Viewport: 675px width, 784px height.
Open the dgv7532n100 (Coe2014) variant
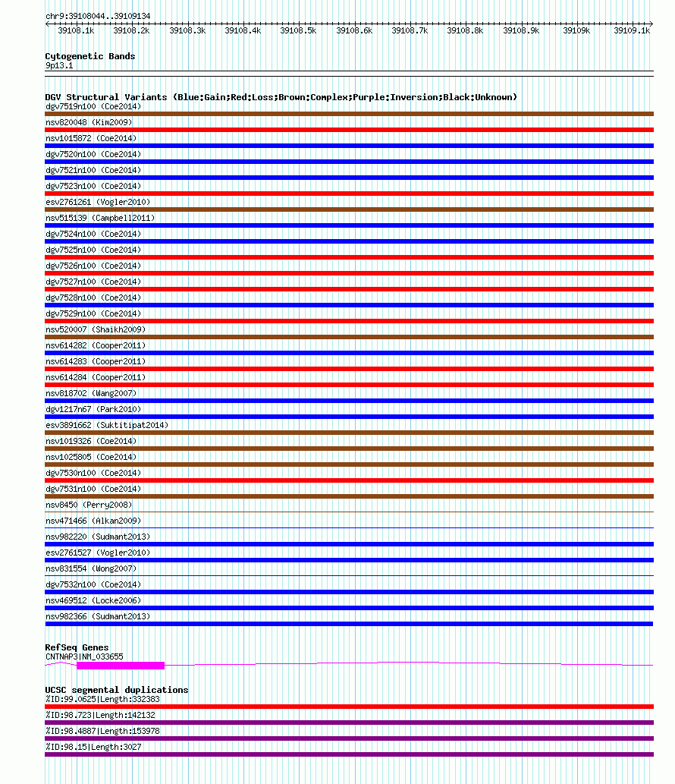tap(93, 584)
